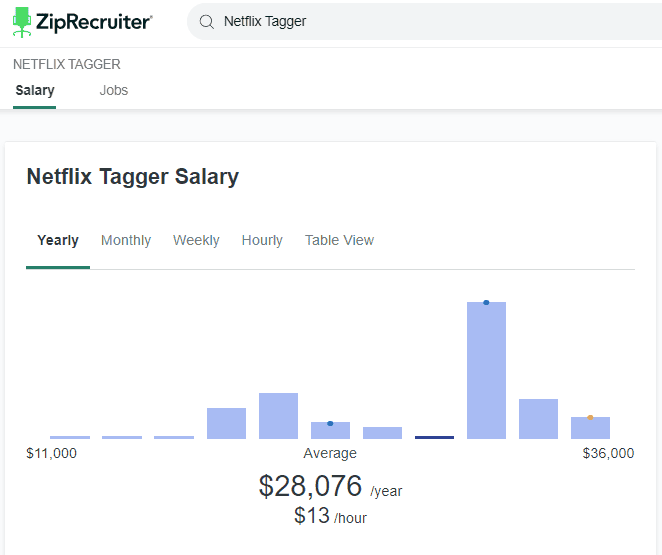Click the NETFLIX TAGGER heading

coord(67,64)
